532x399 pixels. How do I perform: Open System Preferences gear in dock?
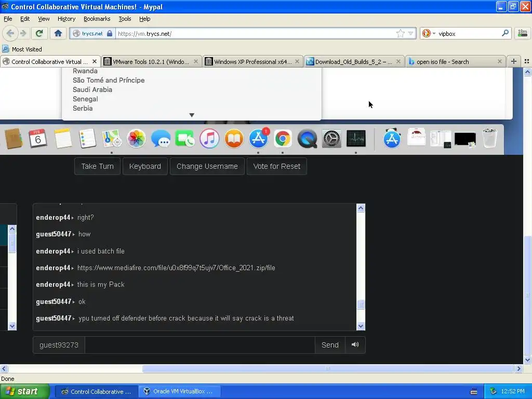[331, 138]
